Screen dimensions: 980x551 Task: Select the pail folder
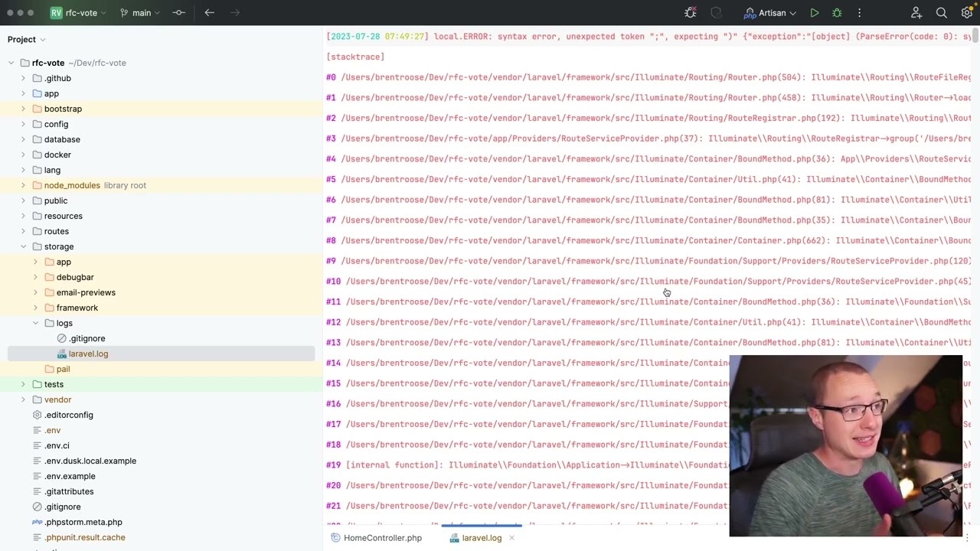tap(63, 369)
